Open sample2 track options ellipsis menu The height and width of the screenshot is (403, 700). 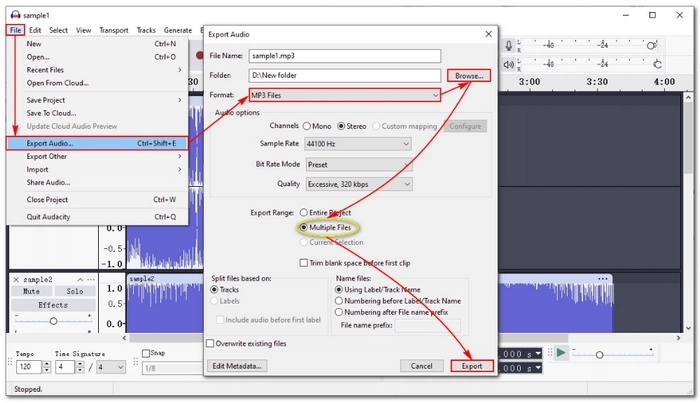click(91, 279)
